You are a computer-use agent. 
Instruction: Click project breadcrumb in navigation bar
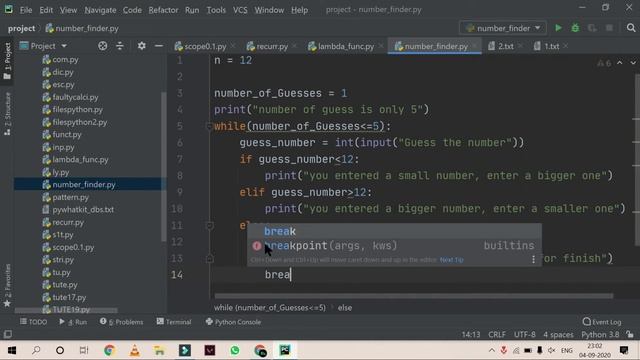click(21, 28)
